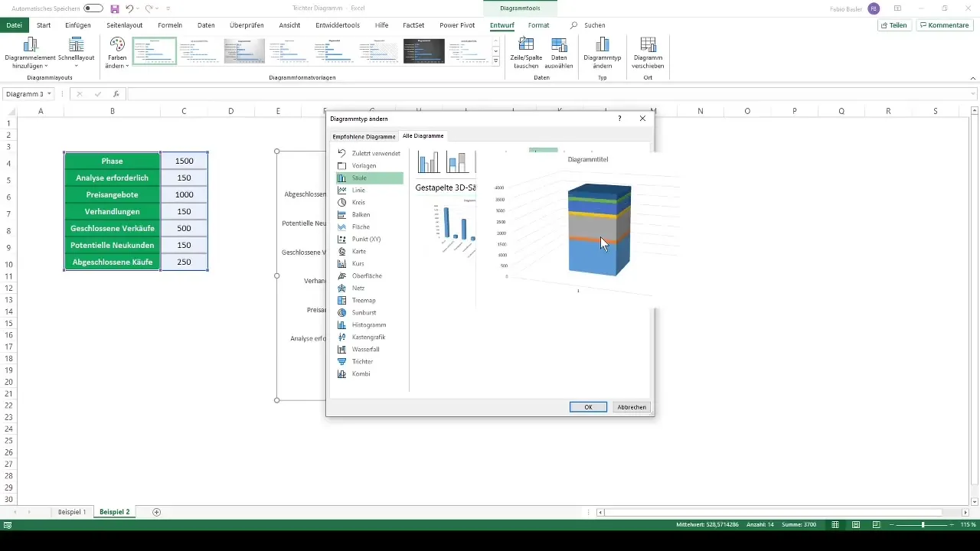
Task: Select Kombi chart type
Action: (370, 373)
